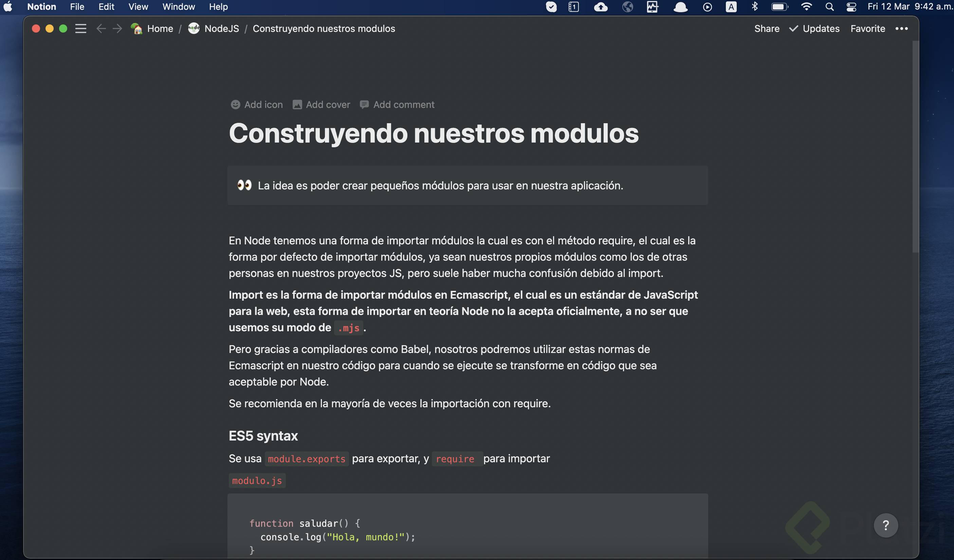Click the eyes emoji callout icon
Viewport: 954px width, 560px height.
point(244,185)
